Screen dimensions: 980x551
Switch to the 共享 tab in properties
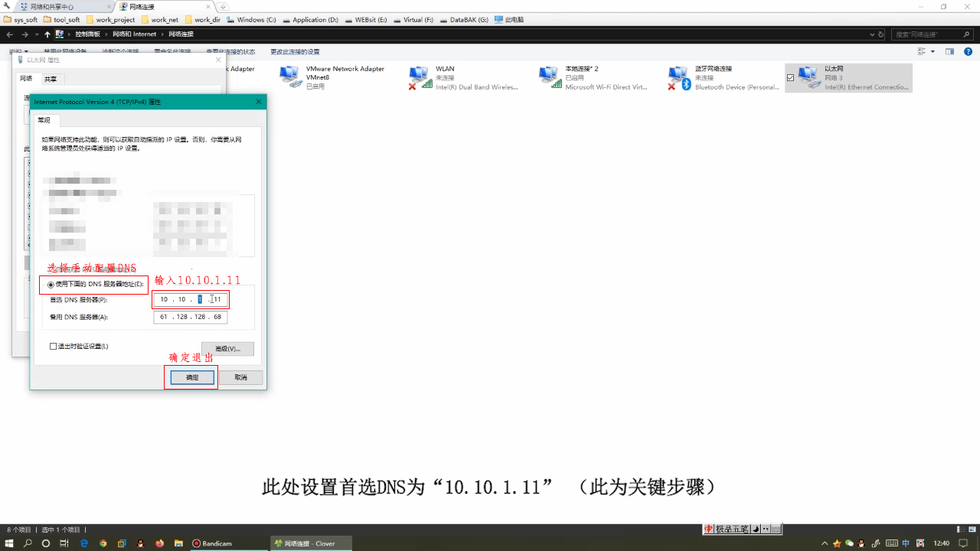pyautogui.click(x=51, y=79)
